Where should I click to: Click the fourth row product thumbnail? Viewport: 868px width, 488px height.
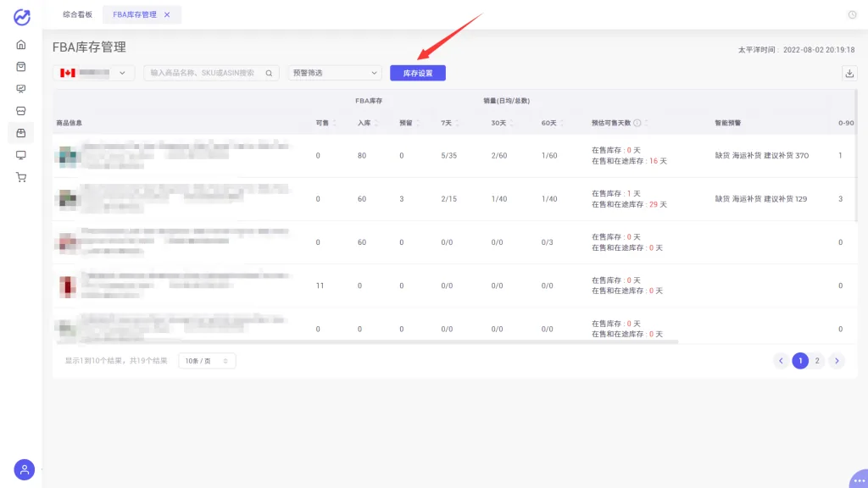point(68,286)
